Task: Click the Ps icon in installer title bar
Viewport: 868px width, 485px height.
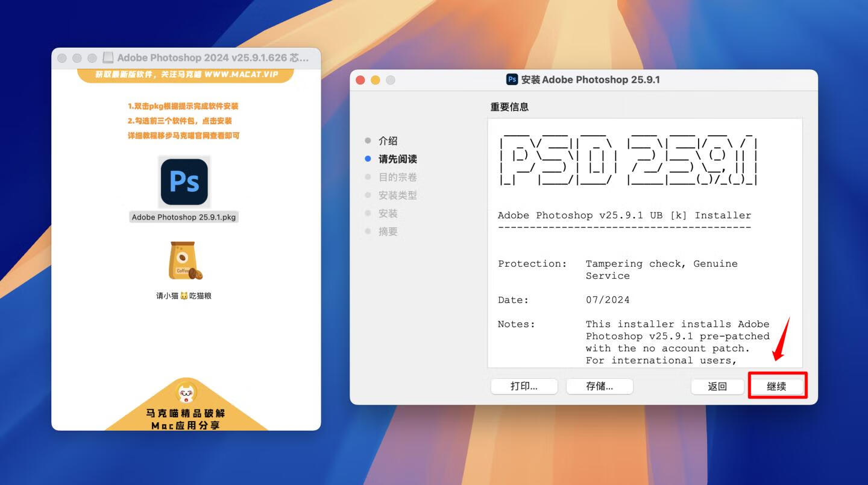Action: point(512,80)
